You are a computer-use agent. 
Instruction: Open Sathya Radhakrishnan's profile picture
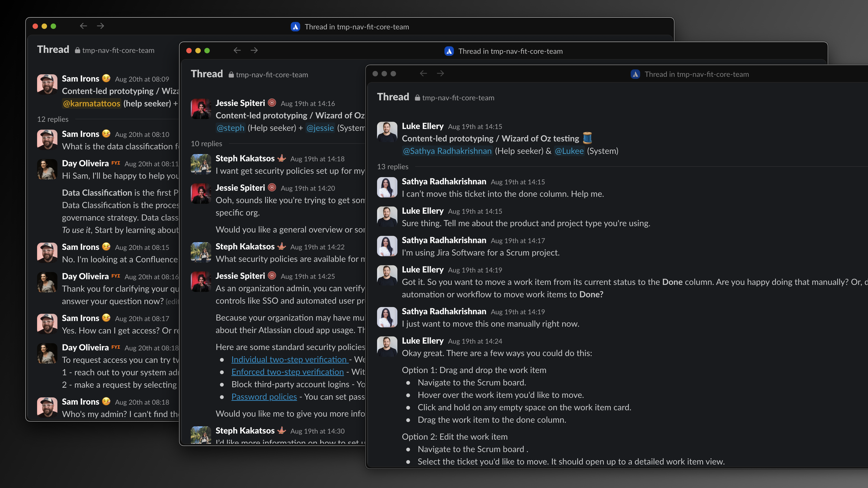387,187
